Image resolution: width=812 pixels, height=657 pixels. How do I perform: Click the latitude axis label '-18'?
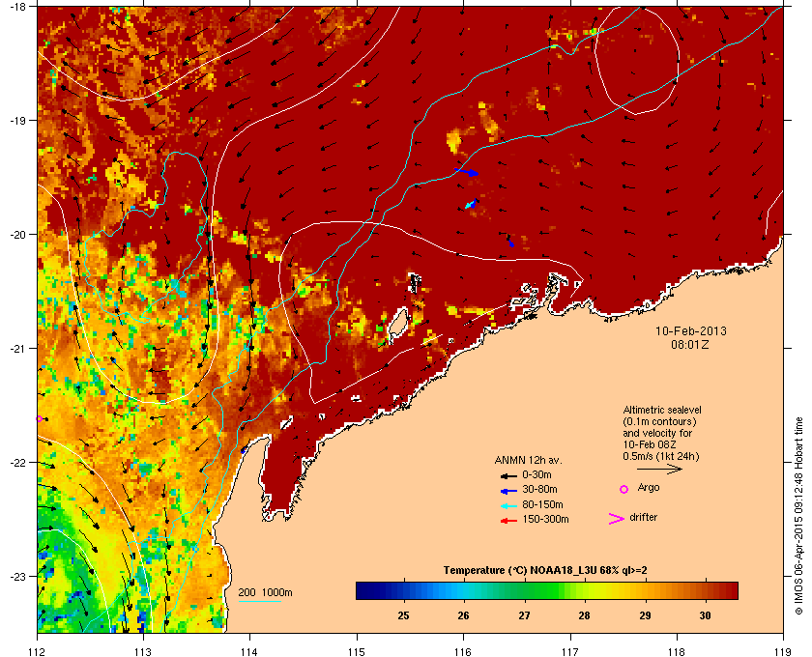tap(17, 7)
